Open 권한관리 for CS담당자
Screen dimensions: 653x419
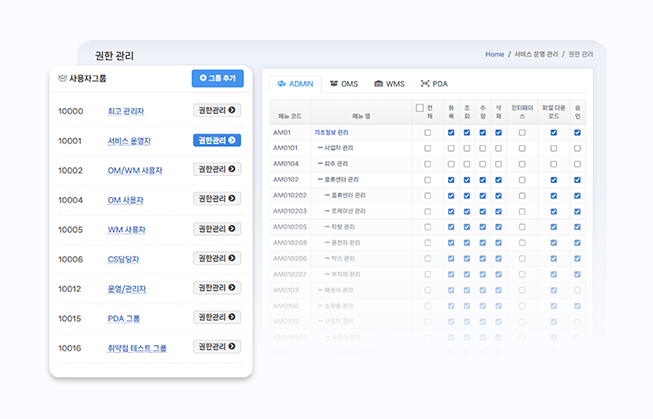coord(217,258)
